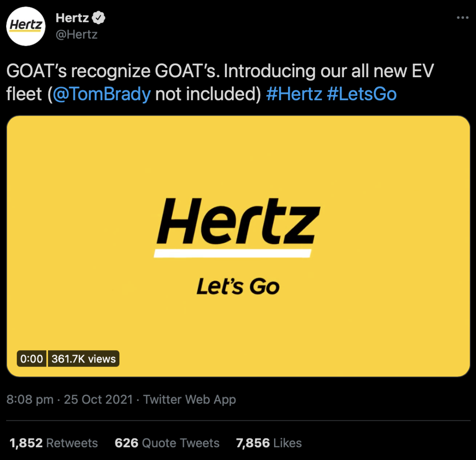Open the #LetsGo hashtag
Image resolution: width=476 pixels, height=460 pixels.
(x=361, y=93)
